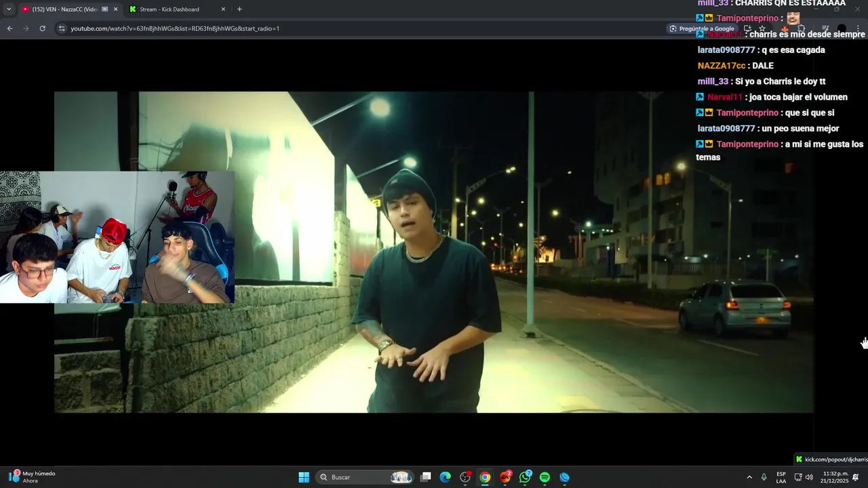Open the MetaMask fox extension
This screenshot has height=488, width=868.
point(785,28)
